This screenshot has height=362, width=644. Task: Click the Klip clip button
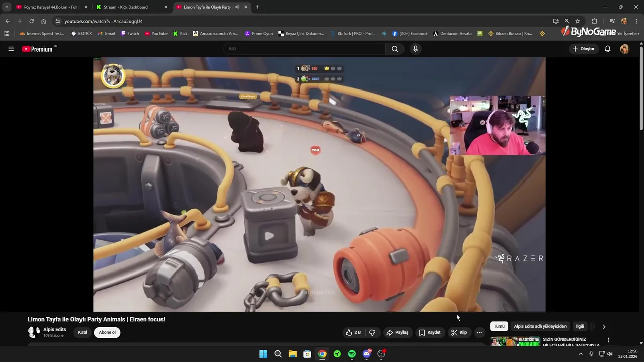459,332
